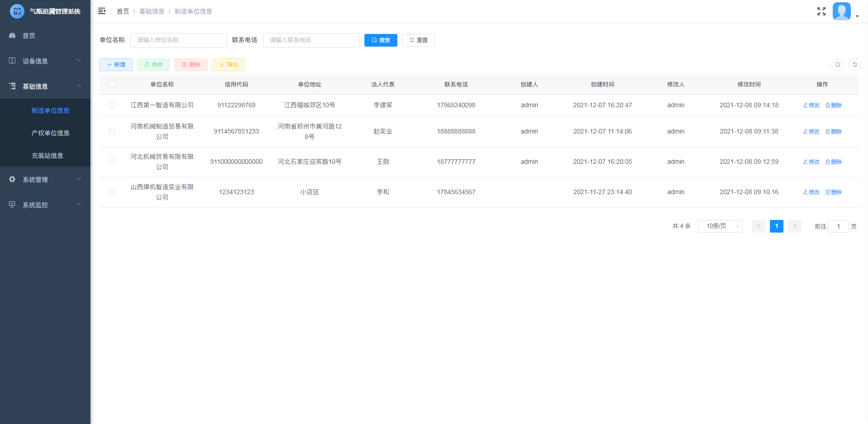
Task: Click 修改 for 山西煤机智造 row
Action: click(x=811, y=192)
